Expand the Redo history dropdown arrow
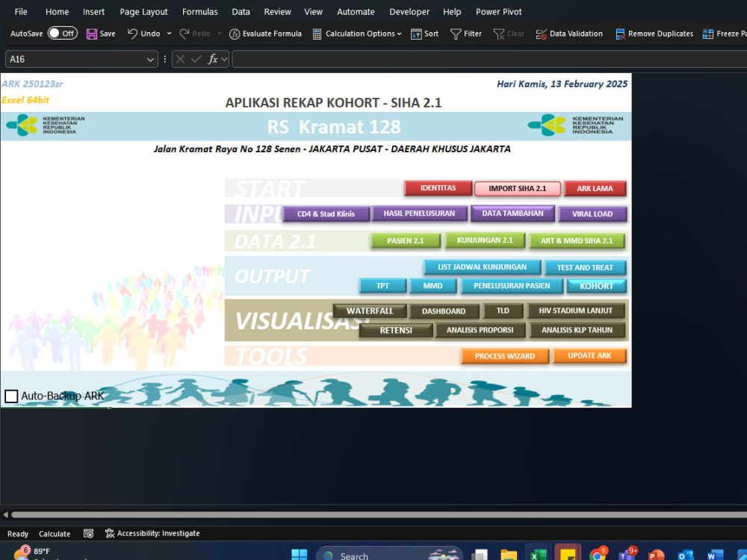The image size is (747, 560). tap(219, 34)
